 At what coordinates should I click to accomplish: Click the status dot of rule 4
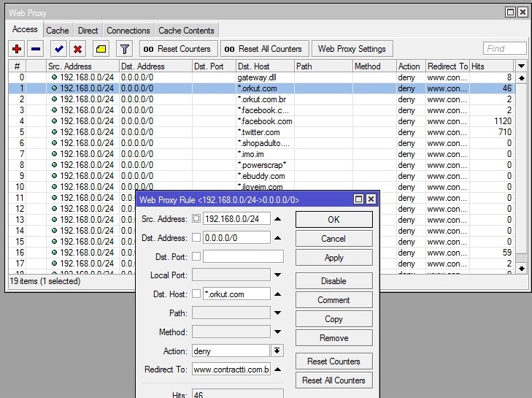(x=54, y=121)
